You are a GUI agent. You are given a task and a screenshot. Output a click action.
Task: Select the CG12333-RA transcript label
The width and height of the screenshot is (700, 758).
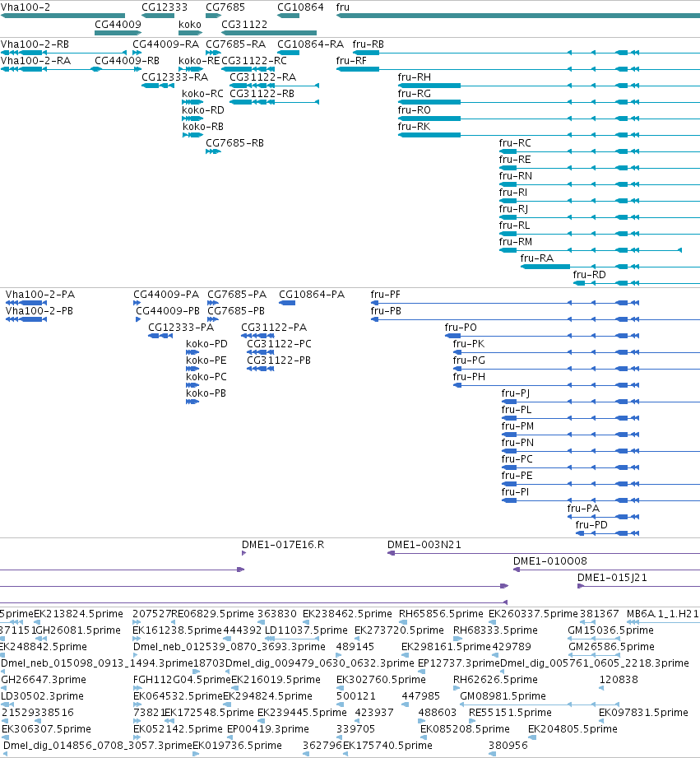pyautogui.click(x=175, y=77)
